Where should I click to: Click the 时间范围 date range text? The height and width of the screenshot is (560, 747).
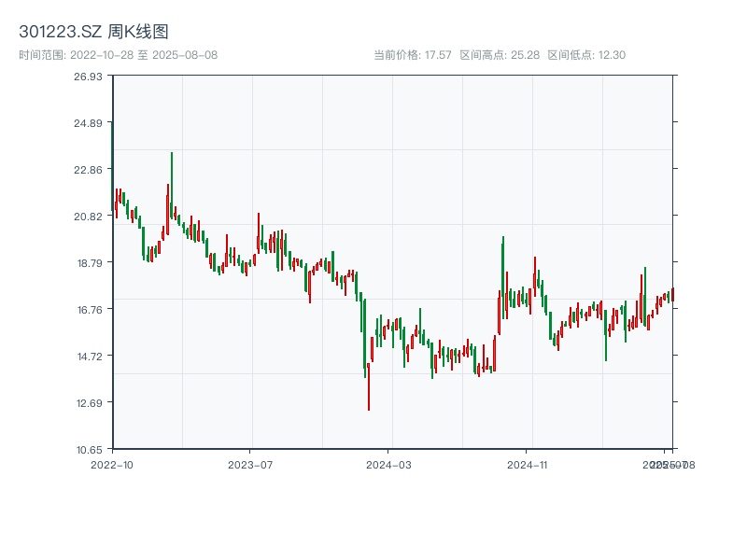(119, 55)
